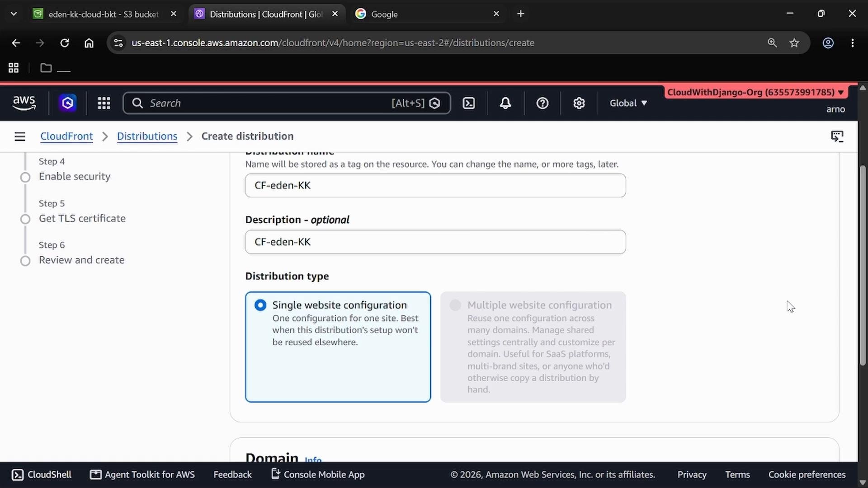Focus the AWS Search box
The image size is (868, 488).
[x=287, y=103]
